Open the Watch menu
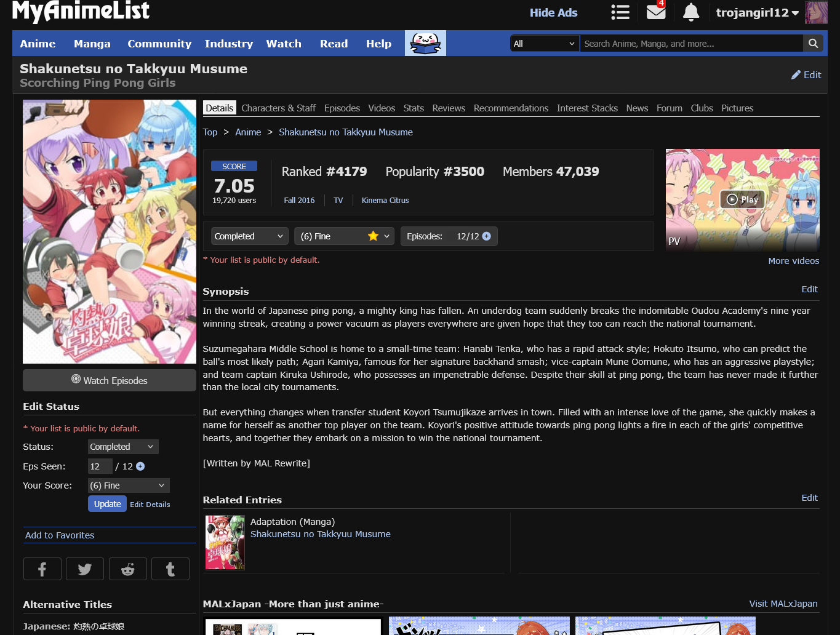This screenshot has width=840, height=635. [x=284, y=44]
